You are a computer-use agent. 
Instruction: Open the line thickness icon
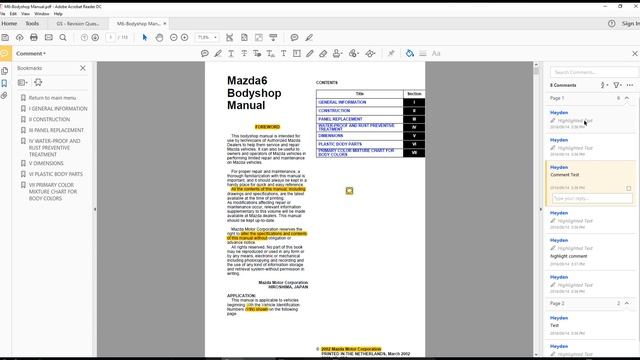tap(423, 53)
